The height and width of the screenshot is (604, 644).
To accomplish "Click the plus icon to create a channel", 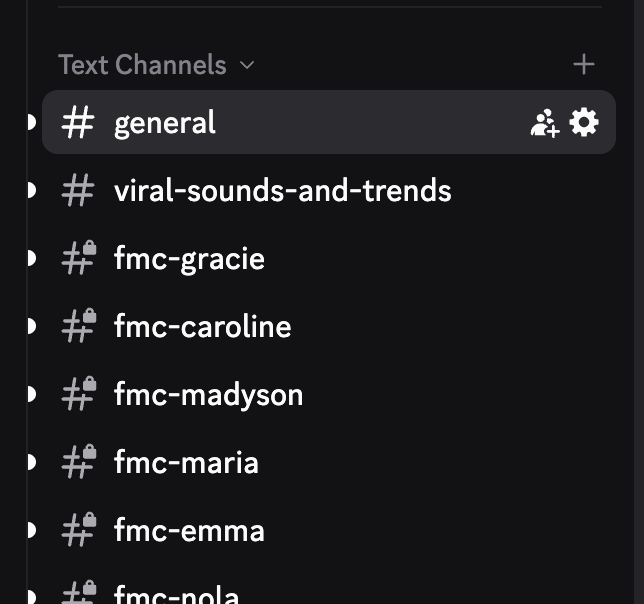I will pos(584,65).
